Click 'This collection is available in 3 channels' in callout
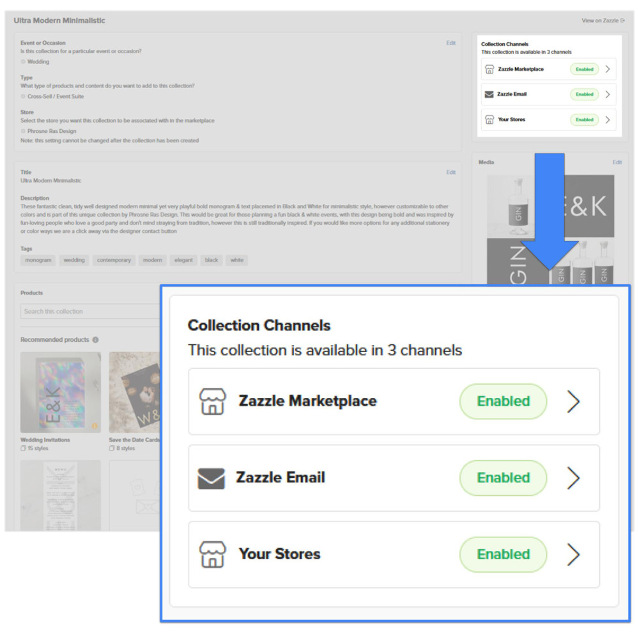Screen dimensions: 639x639 point(325,350)
